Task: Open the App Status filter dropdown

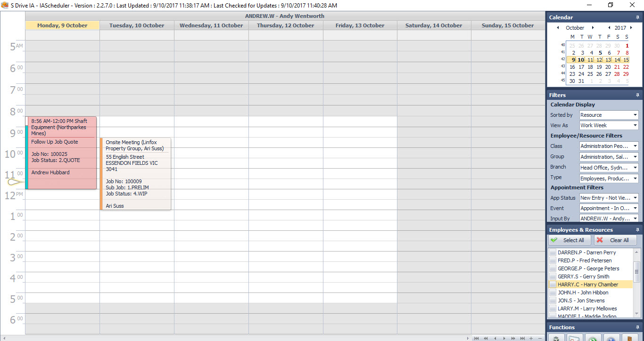Action: 635,198
